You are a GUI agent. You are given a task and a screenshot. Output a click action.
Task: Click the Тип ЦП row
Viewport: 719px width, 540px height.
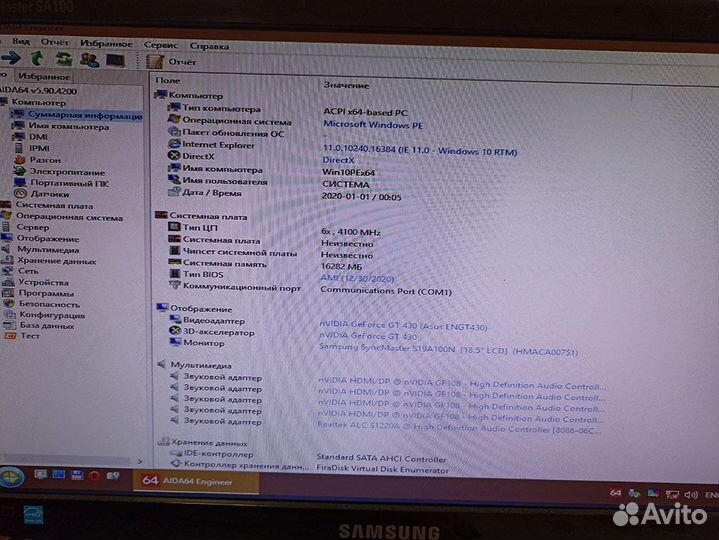pyautogui.click(x=275, y=230)
